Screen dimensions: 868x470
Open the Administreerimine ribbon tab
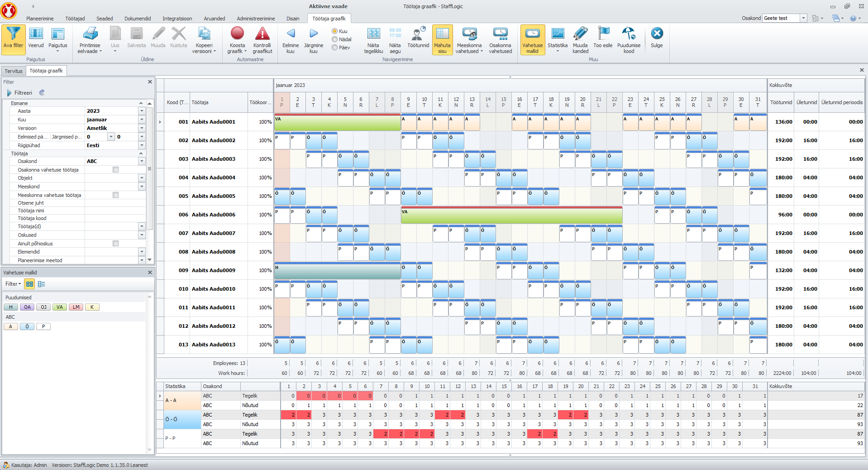tap(256, 19)
